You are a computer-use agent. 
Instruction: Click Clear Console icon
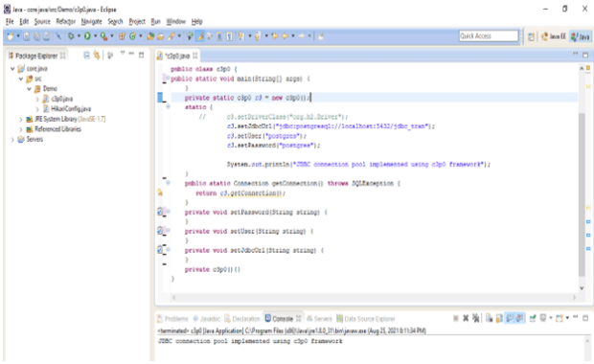coord(489,318)
